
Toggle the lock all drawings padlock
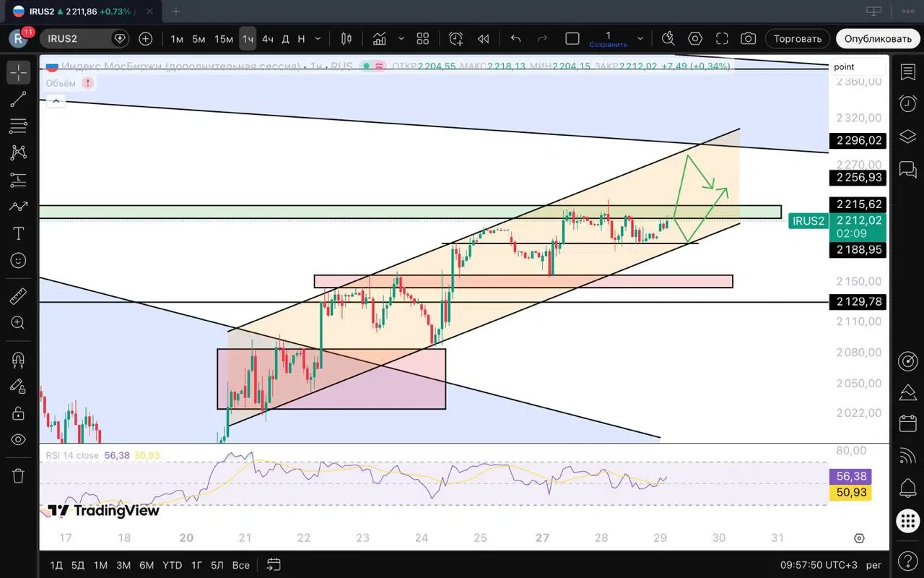[18, 413]
